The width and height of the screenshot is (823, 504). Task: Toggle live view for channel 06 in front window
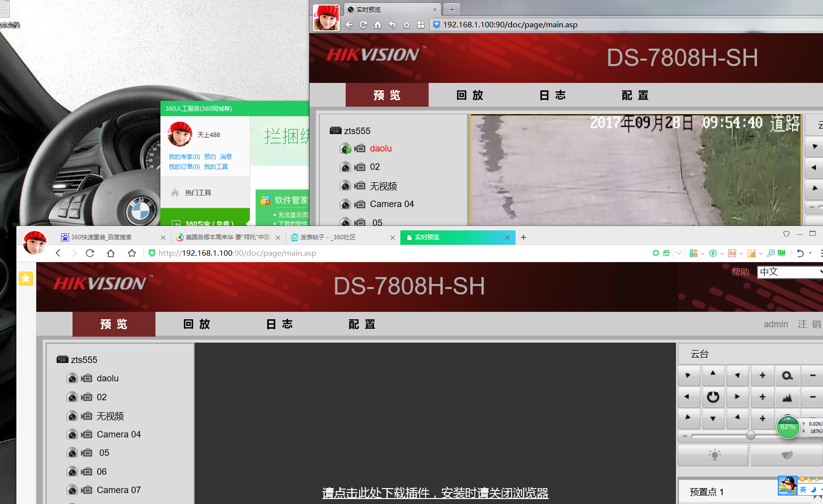72,472
